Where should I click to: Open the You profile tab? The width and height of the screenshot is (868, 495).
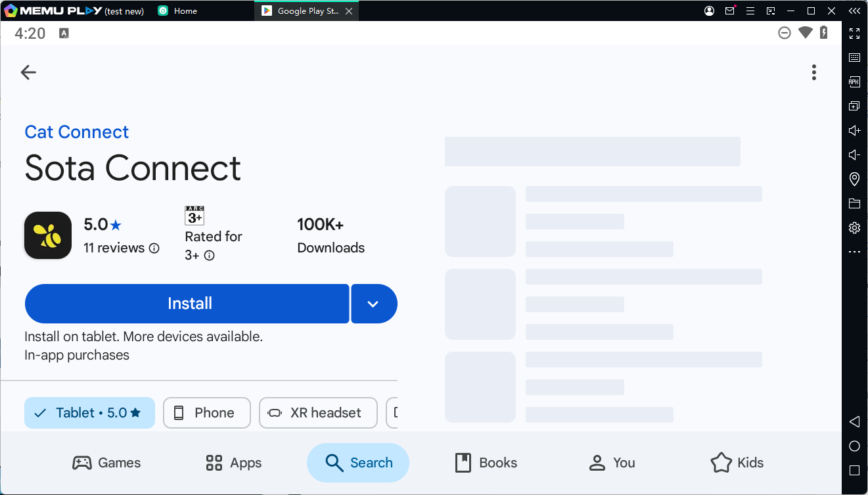point(612,463)
